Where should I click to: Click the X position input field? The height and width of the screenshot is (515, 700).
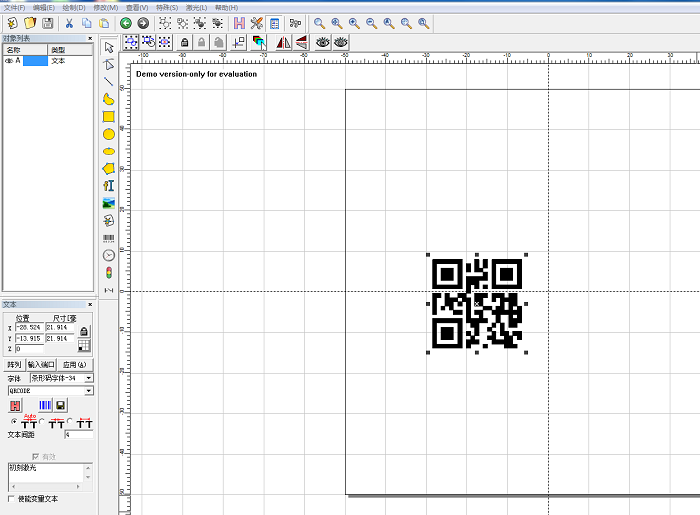(x=29, y=327)
